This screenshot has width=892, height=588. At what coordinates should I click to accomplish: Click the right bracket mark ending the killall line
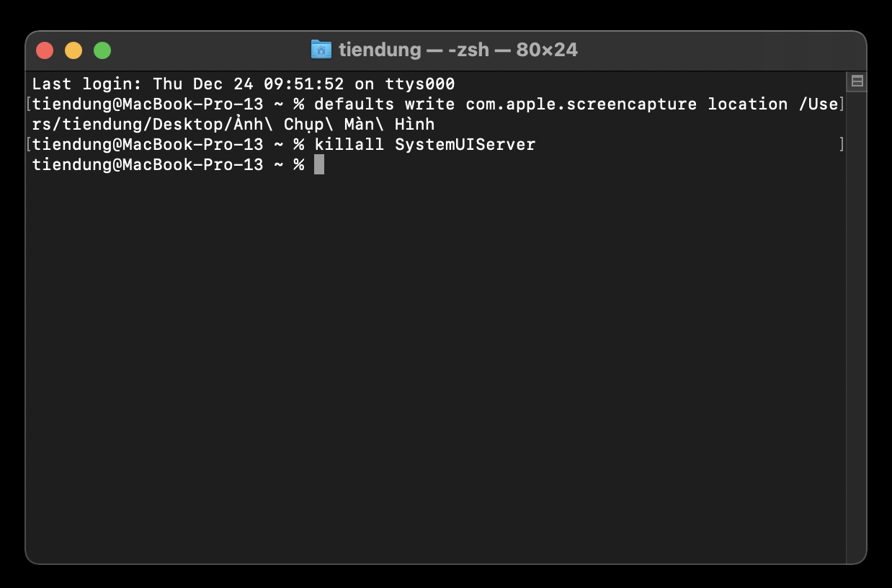[x=842, y=144]
